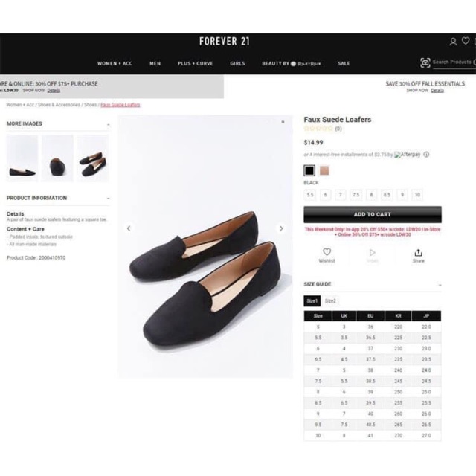The width and height of the screenshot is (476, 476).
Task: Switch to the Size2 tab
Action: point(330,300)
